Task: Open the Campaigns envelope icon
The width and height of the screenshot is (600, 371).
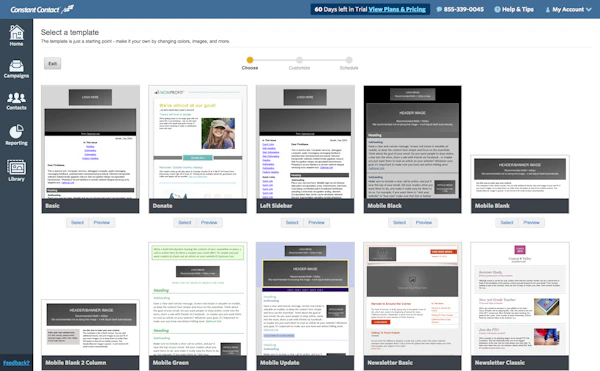Action: point(16,66)
